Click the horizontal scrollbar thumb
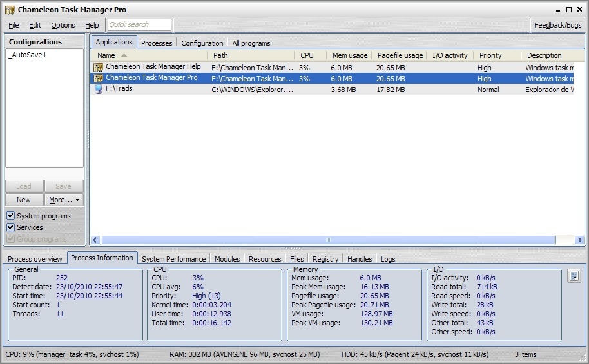589x364 pixels. pyautogui.click(x=328, y=240)
